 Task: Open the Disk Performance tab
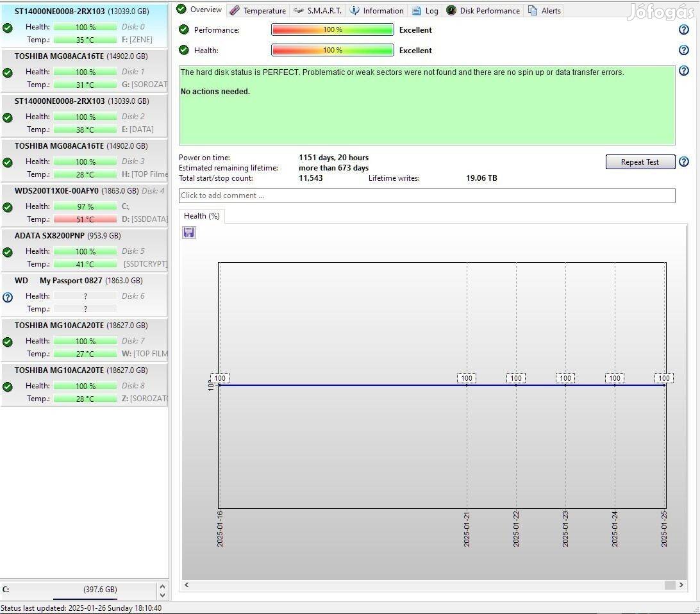coord(483,10)
